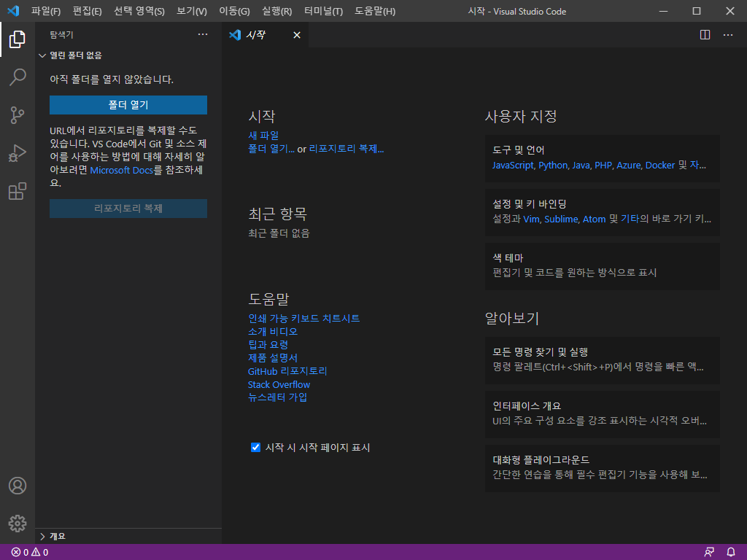
Task: Open the 선택 영역(S) menu
Action: point(139,11)
